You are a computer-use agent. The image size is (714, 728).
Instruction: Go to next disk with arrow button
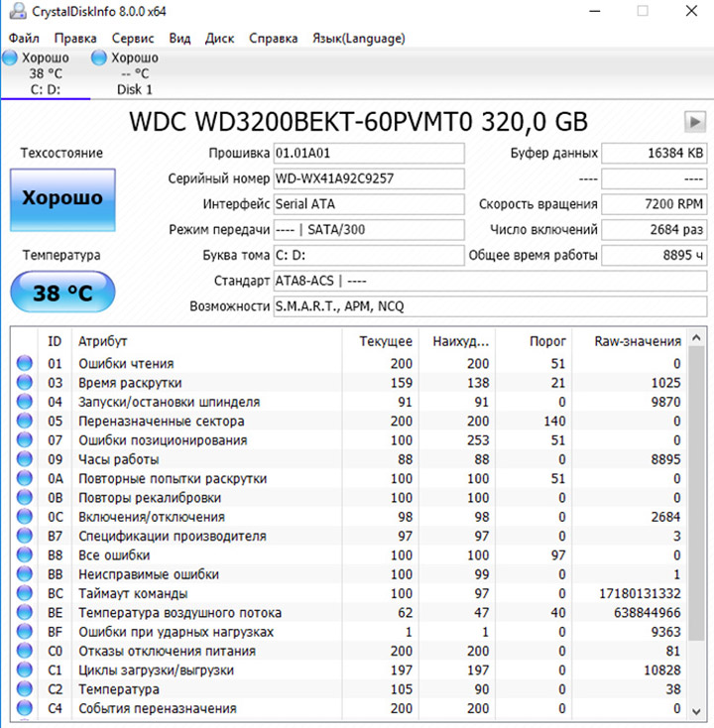tap(694, 122)
